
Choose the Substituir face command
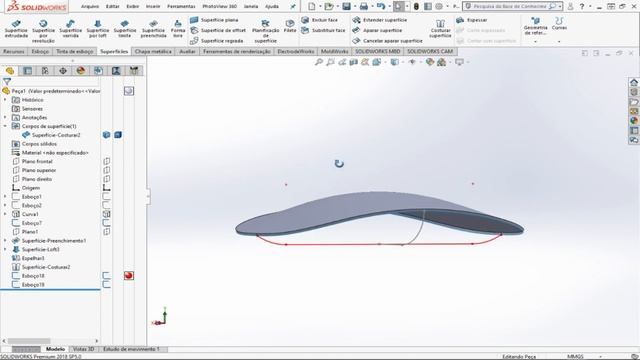323,30
